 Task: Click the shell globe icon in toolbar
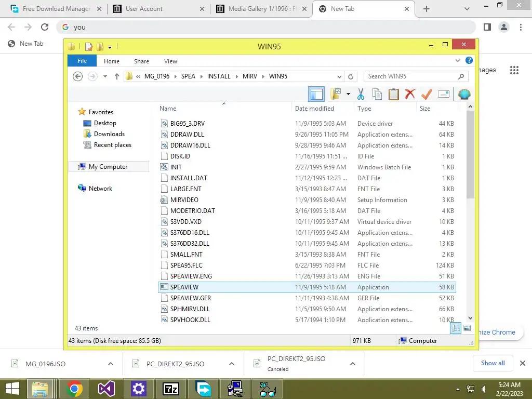pos(464,94)
